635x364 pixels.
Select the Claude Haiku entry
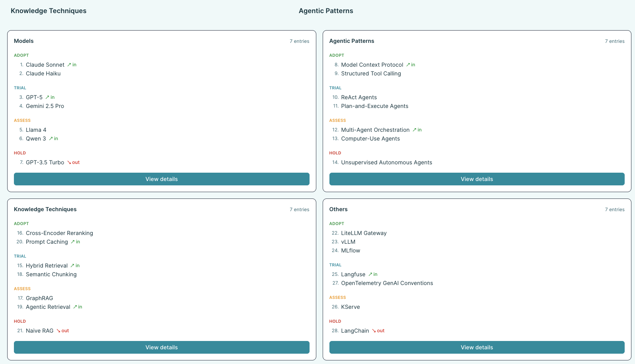(x=43, y=73)
